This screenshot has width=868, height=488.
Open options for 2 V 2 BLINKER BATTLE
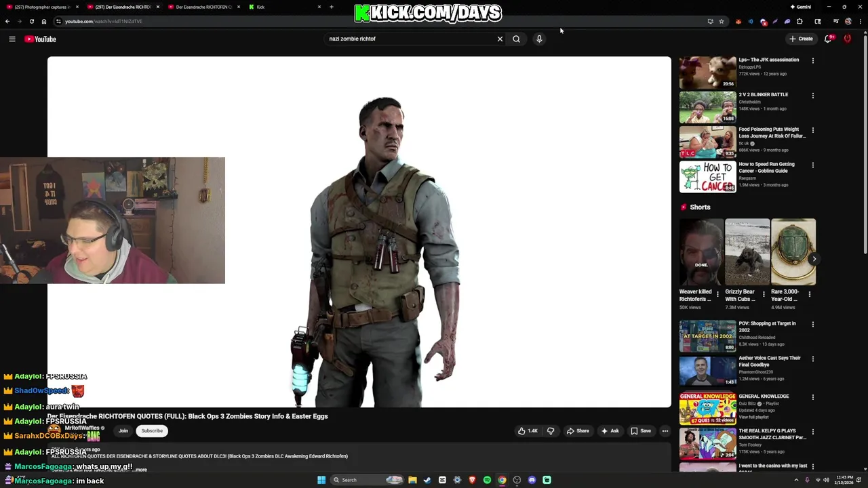pyautogui.click(x=813, y=96)
